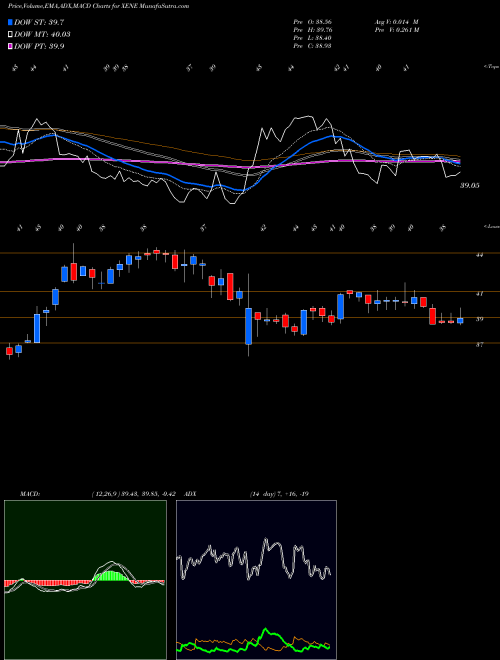The width and height of the screenshot is (500, 660).
Task: Click the 'MACD:' panel heading
Action: (x=29, y=494)
